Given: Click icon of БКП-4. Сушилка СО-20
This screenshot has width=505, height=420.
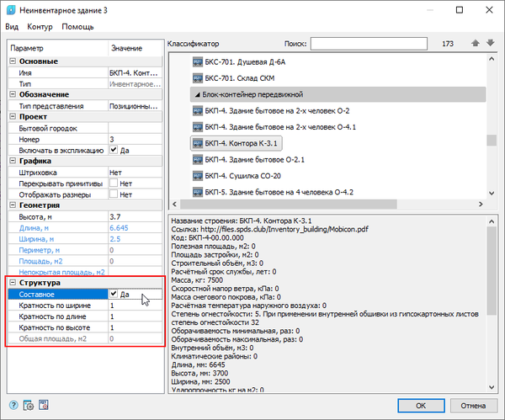Looking at the screenshot, I should (198, 176).
